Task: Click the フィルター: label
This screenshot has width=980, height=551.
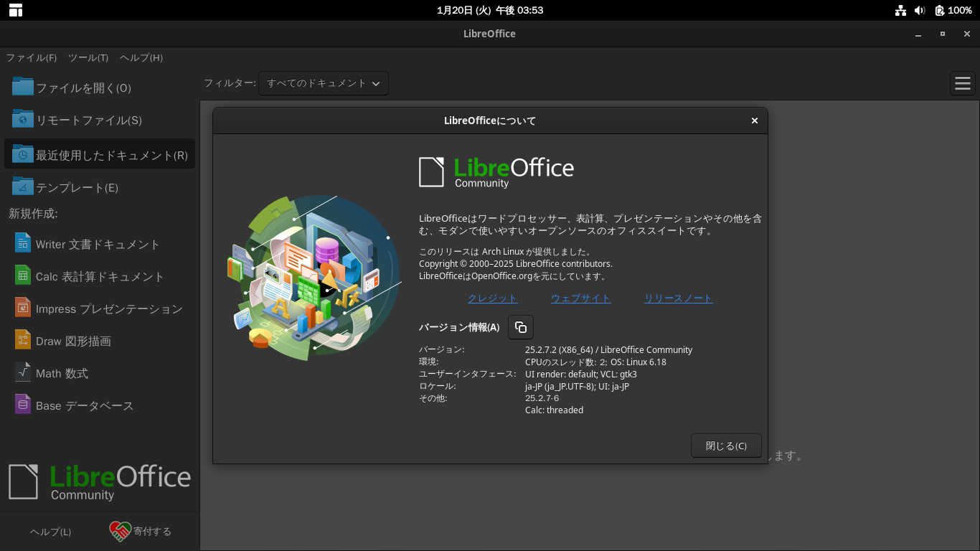Action: pyautogui.click(x=230, y=83)
